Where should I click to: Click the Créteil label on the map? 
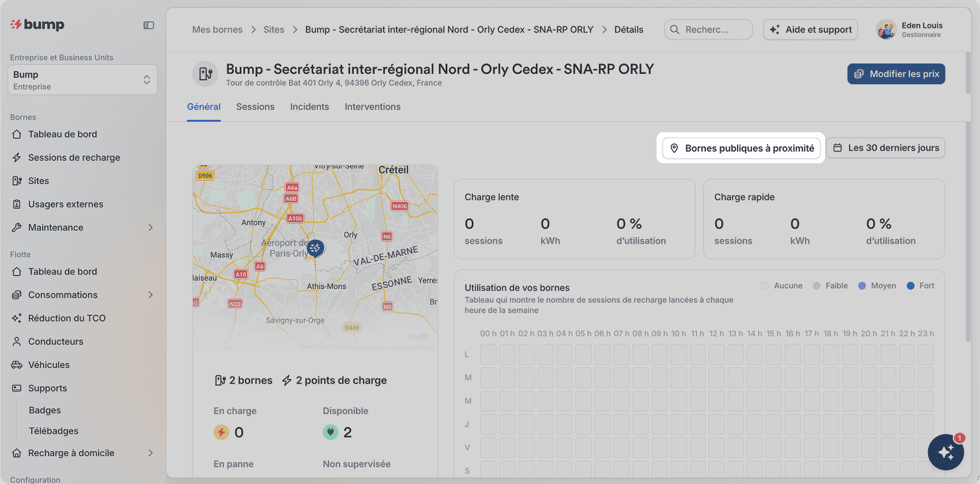pyautogui.click(x=393, y=170)
